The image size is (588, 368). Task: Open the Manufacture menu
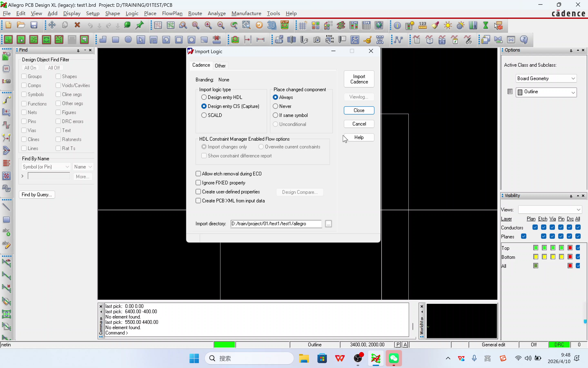[x=246, y=13]
